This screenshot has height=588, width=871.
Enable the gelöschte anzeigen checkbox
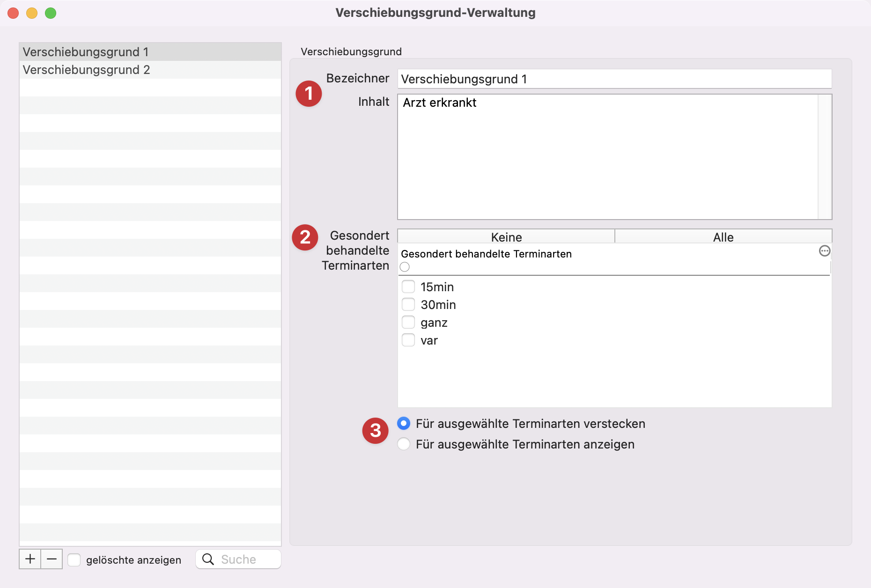tap(74, 560)
